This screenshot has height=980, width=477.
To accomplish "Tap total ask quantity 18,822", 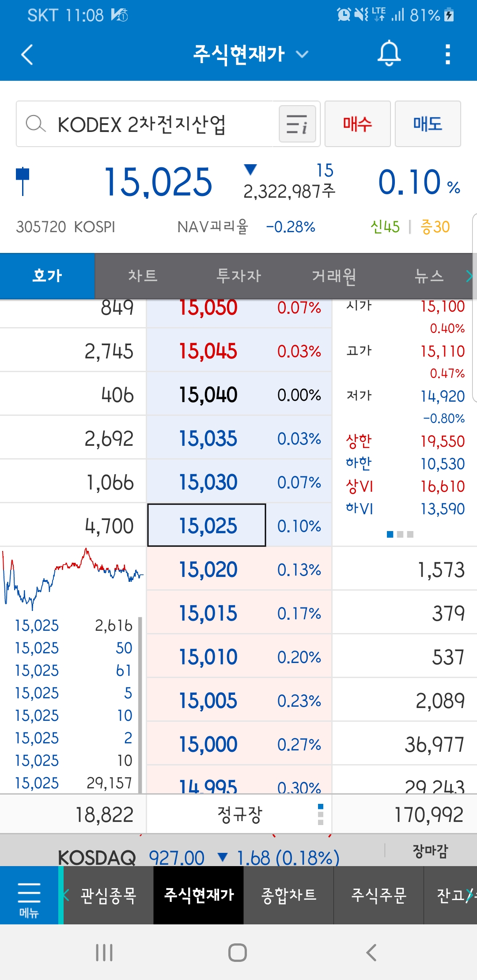I will click(x=104, y=814).
